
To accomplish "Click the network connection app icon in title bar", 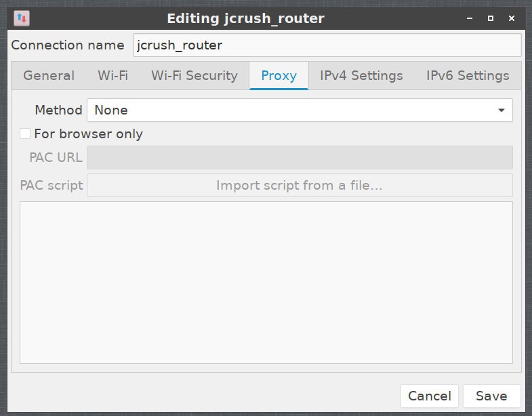I will click(22, 18).
